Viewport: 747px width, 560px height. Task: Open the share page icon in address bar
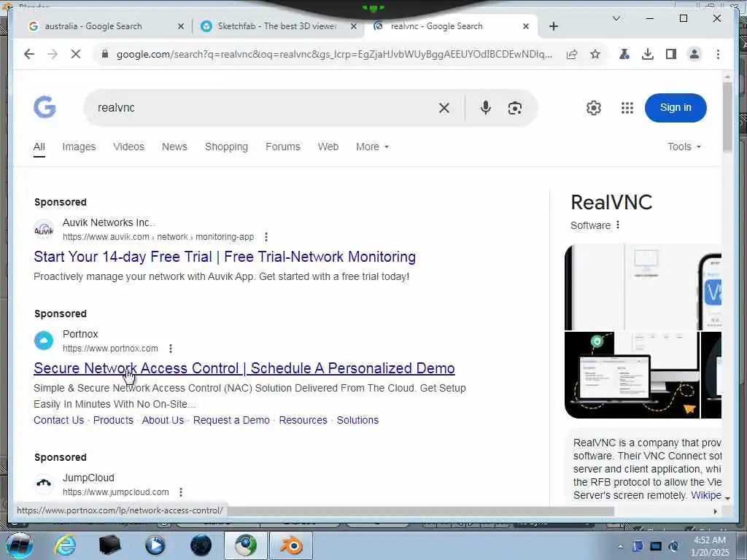572,54
